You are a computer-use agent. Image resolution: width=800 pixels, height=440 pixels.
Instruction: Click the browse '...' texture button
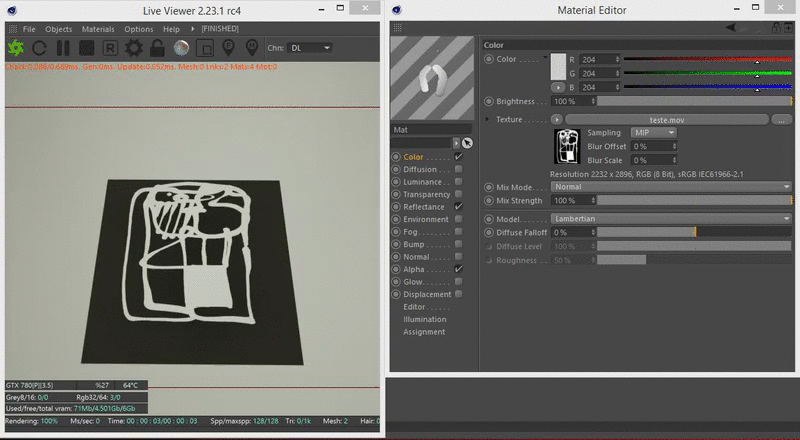782,120
